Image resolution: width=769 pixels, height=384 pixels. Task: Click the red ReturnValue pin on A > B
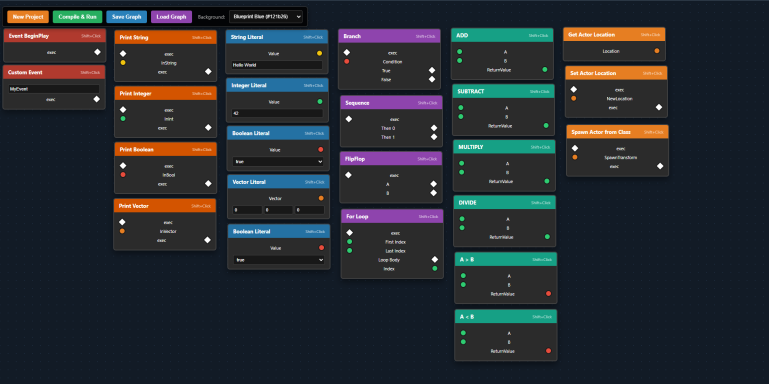coord(548,294)
